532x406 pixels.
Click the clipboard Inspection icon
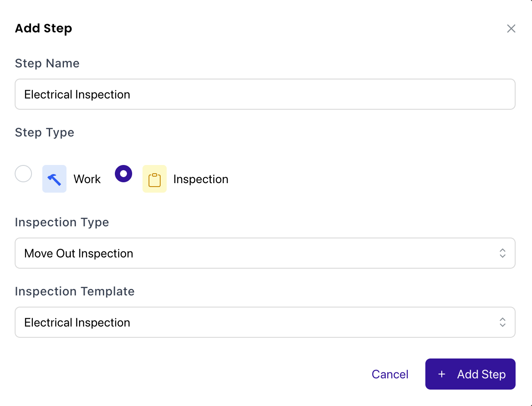155,179
